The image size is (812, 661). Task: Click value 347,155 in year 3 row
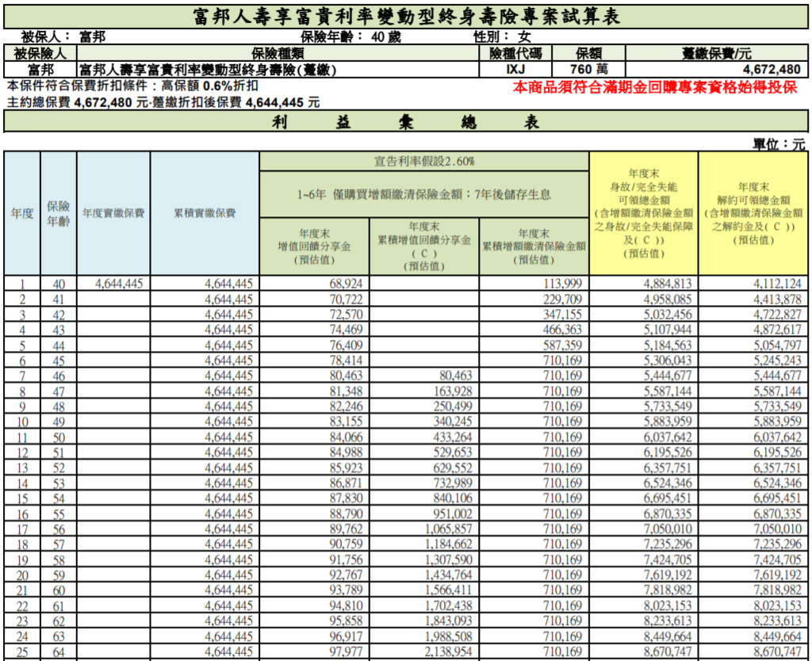pos(562,315)
